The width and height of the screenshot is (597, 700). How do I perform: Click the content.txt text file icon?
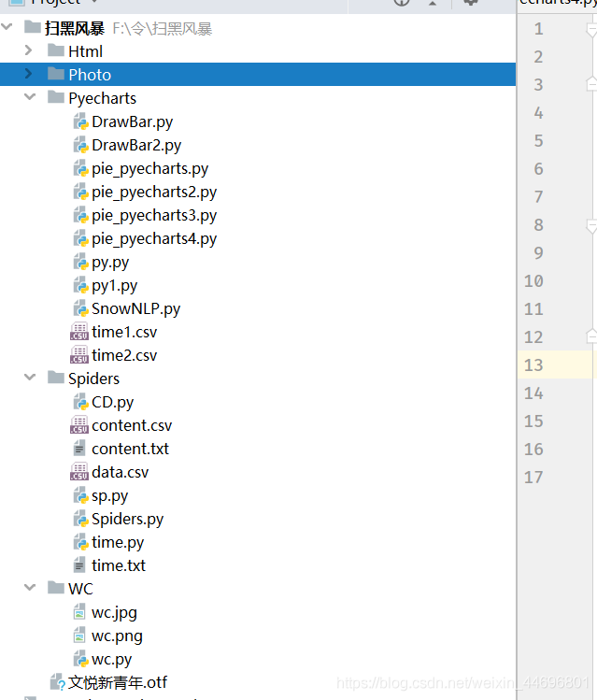pos(79,449)
